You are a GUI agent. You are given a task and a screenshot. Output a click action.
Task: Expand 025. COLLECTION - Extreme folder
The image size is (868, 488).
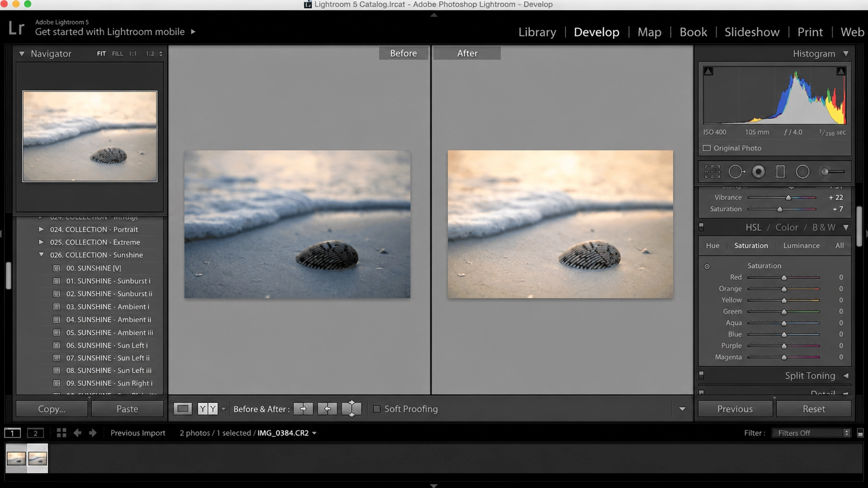coord(41,242)
